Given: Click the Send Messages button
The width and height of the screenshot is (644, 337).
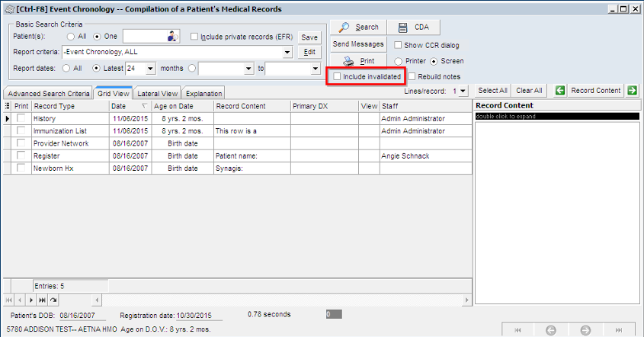Looking at the screenshot, I should click(x=358, y=44).
